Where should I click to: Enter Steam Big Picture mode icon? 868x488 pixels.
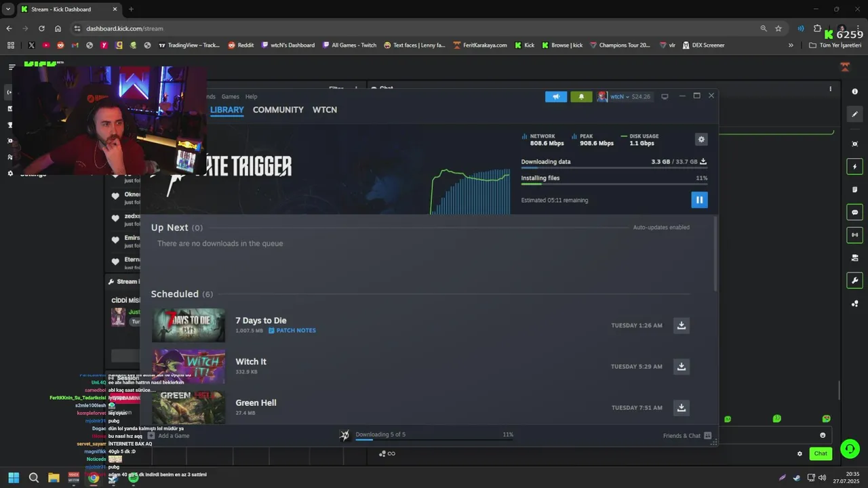[665, 97]
